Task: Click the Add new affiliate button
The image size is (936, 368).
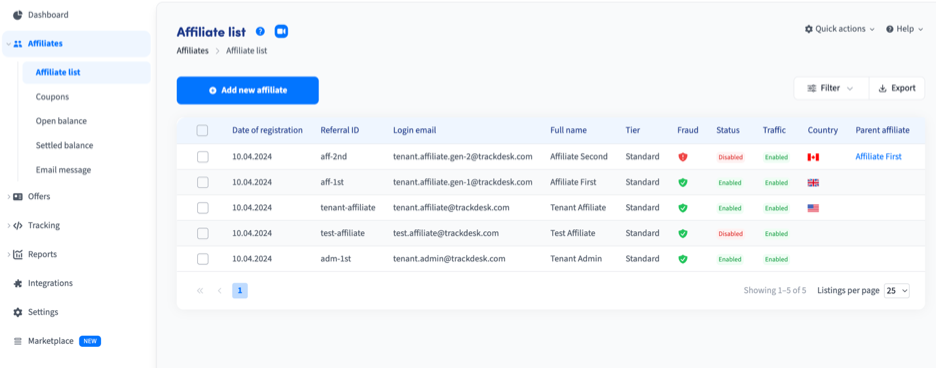Action: (248, 90)
